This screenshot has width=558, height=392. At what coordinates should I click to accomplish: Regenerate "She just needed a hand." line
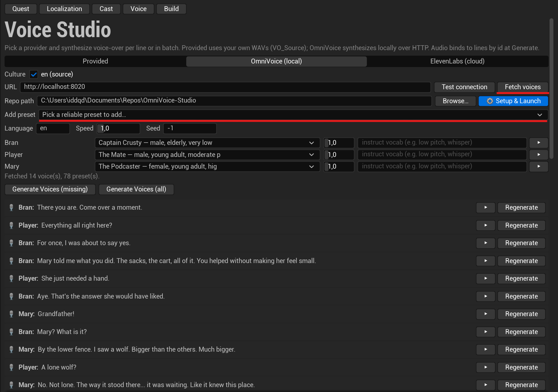(x=522, y=278)
